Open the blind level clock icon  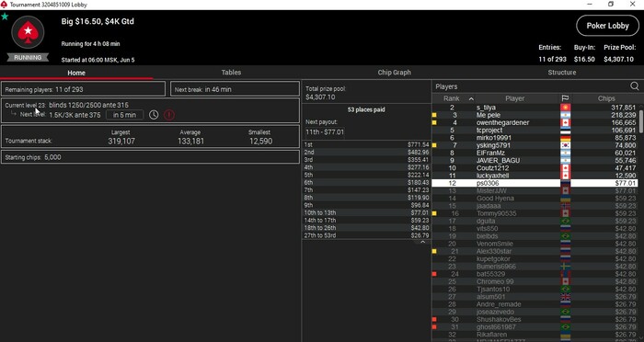[154, 115]
